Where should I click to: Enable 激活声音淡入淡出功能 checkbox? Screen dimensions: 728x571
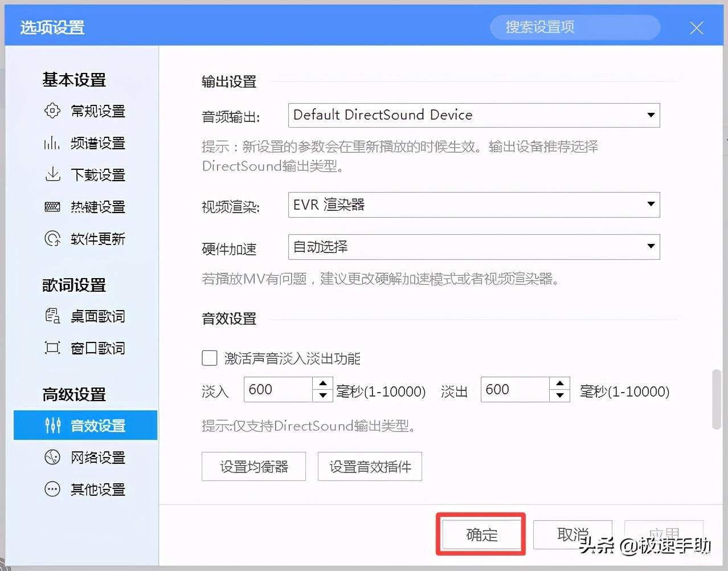click(210, 358)
